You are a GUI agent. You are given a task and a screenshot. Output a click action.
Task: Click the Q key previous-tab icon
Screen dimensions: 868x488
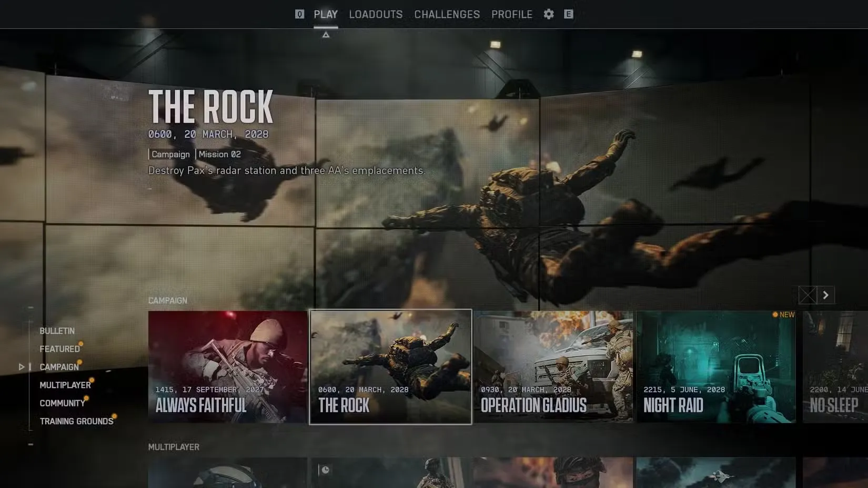click(299, 14)
